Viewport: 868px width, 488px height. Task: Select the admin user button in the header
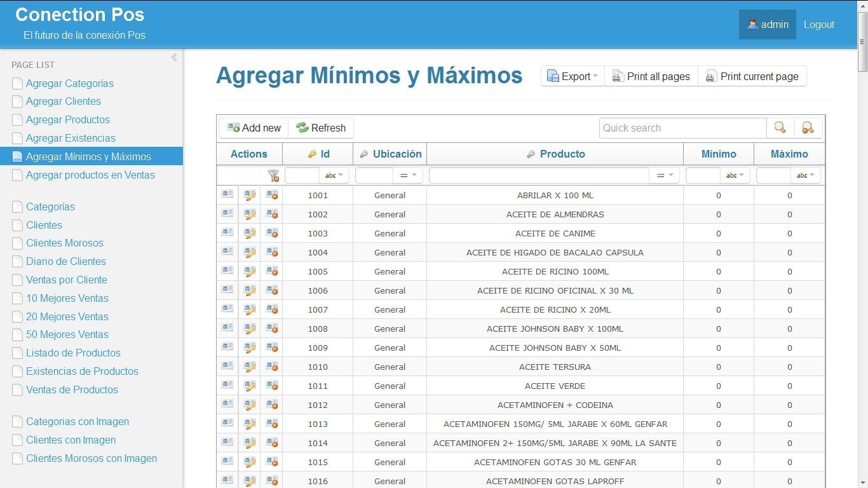[767, 24]
